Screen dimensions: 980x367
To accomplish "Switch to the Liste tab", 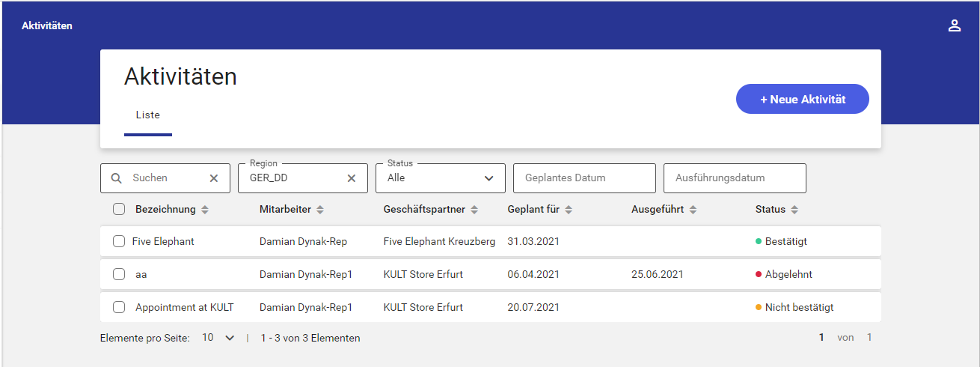I will (147, 115).
